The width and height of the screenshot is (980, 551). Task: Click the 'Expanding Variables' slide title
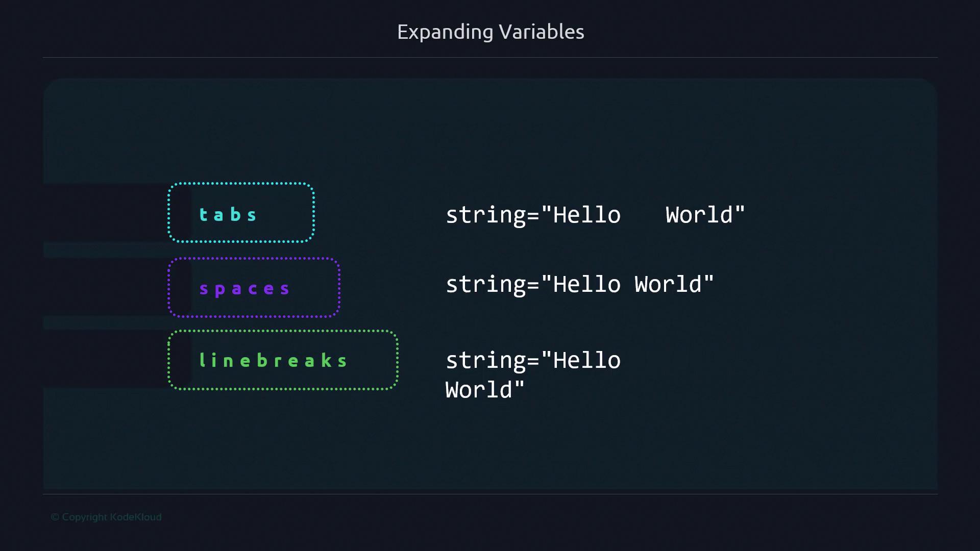click(490, 32)
